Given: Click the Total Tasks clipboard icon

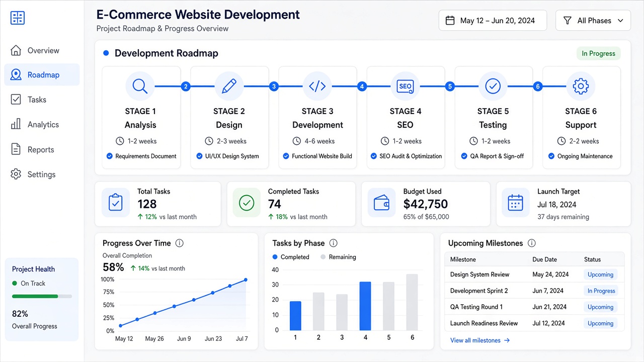Looking at the screenshot, I should [x=116, y=203].
